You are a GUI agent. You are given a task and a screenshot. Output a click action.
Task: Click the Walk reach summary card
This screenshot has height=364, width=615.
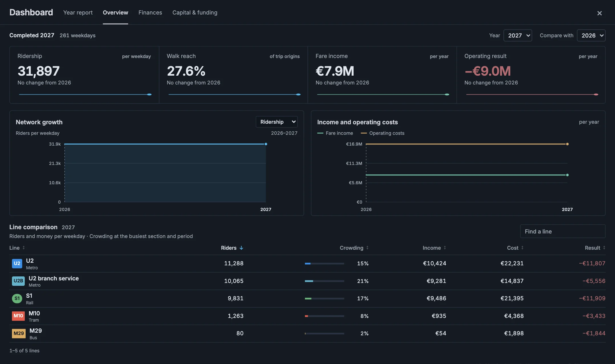pos(233,75)
